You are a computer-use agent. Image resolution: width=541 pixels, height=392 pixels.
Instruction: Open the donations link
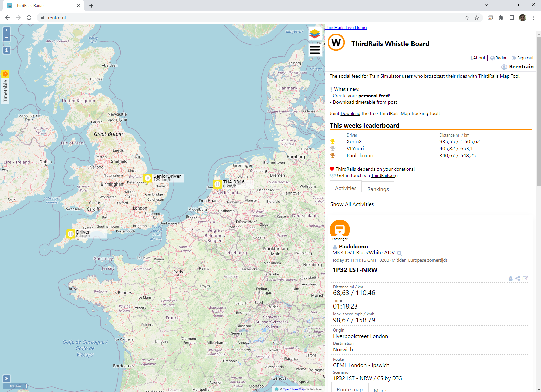tap(404, 169)
